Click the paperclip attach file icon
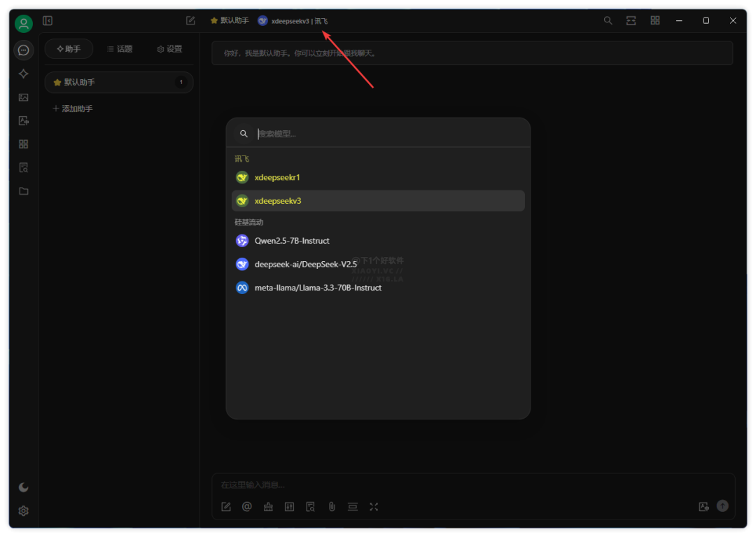 point(332,507)
